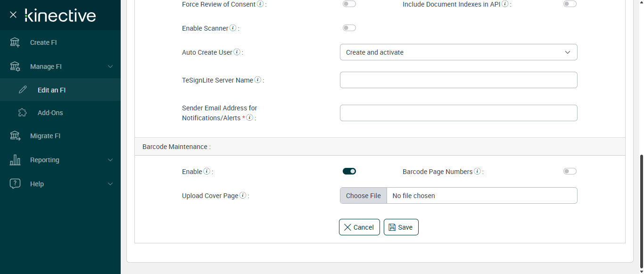Go to Migrate FI in sidebar
644x274 pixels.
45,136
